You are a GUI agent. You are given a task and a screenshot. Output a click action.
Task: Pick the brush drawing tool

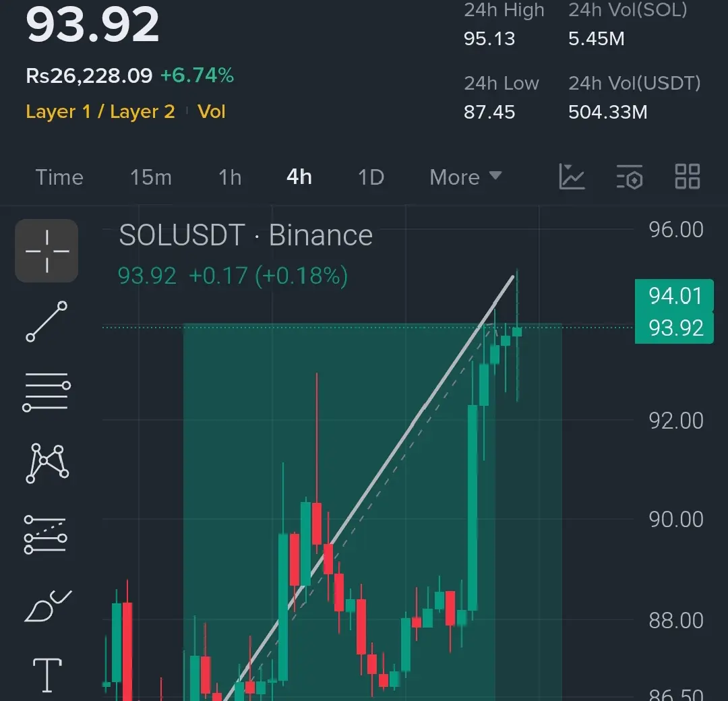coord(48,606)
